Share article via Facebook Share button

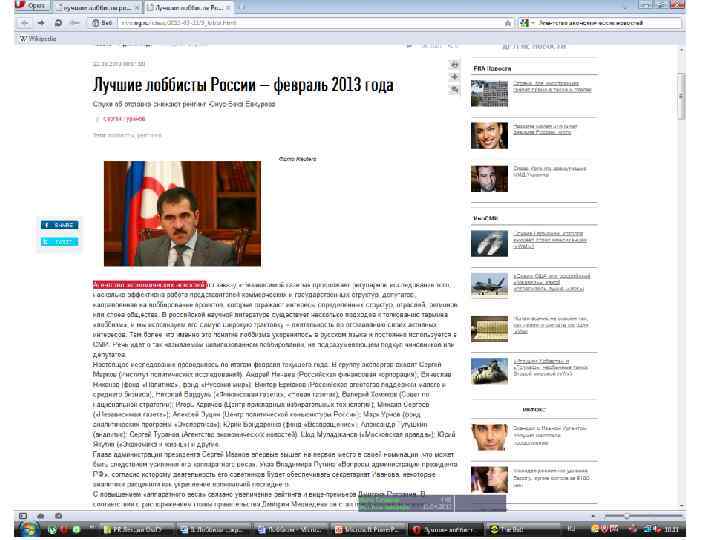[x=60, y=225]
